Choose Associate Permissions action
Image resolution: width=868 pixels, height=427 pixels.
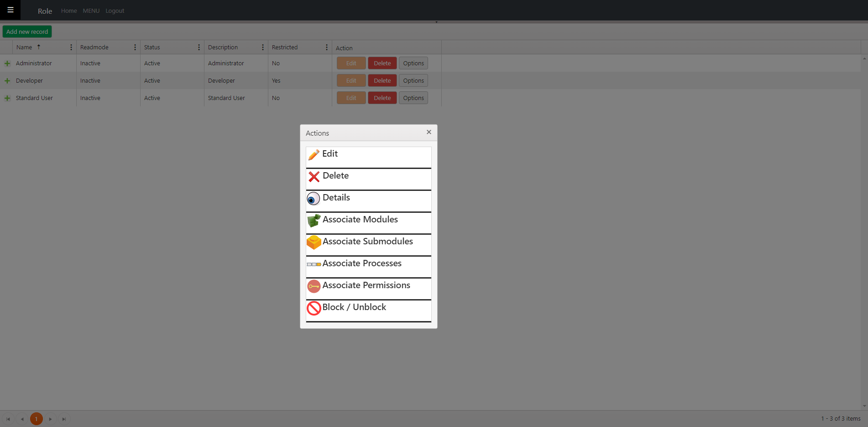369,289
